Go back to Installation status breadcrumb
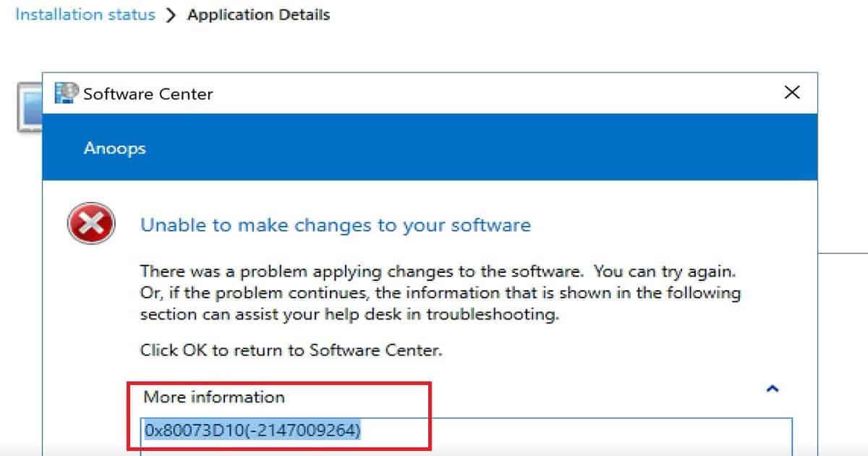The height and width of the screenshot is (456, 868). click(x=85, y=14)
